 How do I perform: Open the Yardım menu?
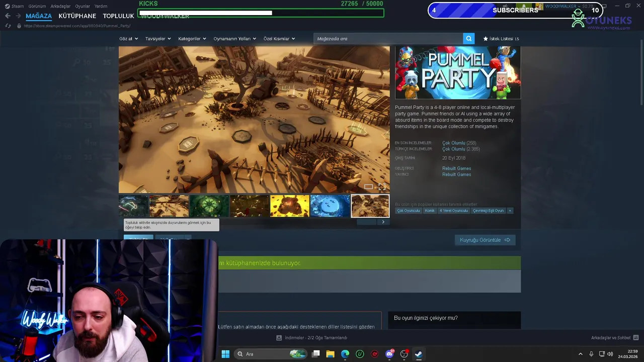click(x=101, y=7)
